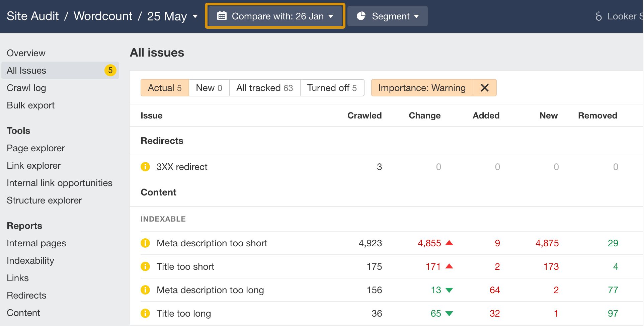Toggle the New issues filter
Viewport: 644px width, 326px height.
[x=209, y=88]
